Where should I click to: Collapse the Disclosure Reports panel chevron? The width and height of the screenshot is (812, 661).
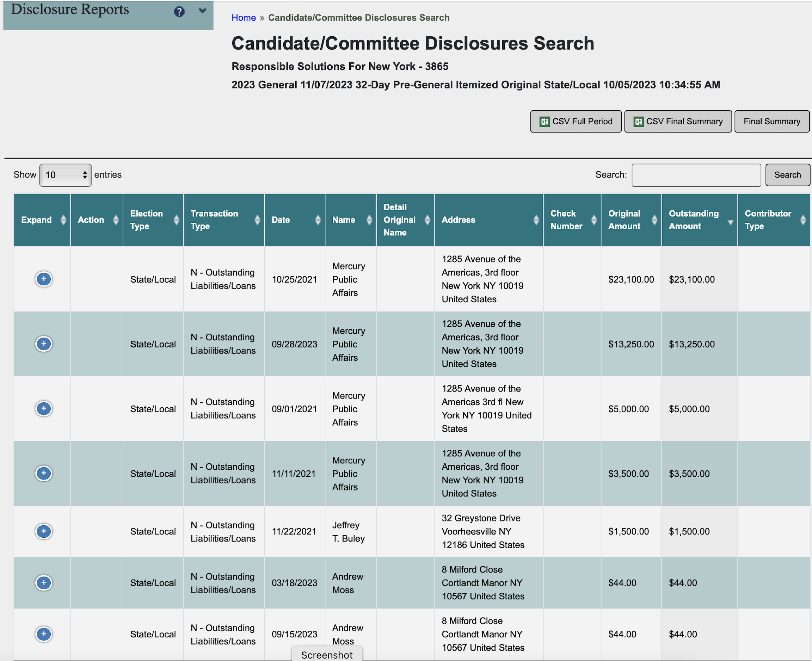point(202,11)
